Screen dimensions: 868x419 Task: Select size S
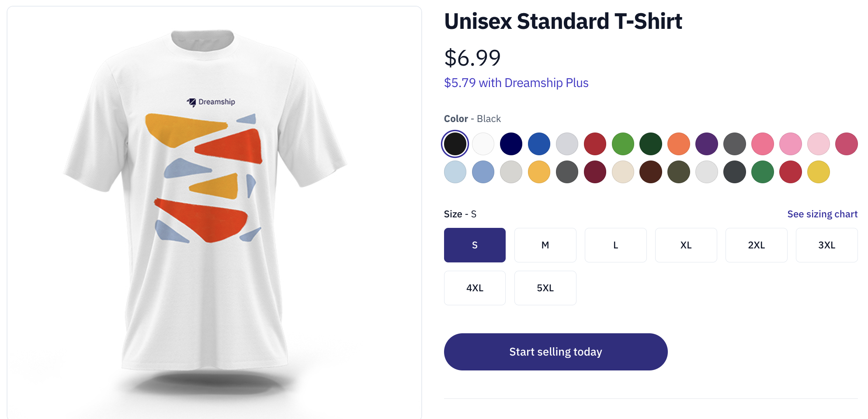pos(475,245)
